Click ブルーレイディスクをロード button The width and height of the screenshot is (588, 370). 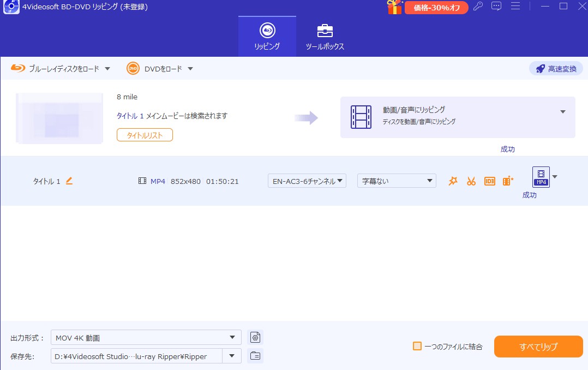coord(56,69)
